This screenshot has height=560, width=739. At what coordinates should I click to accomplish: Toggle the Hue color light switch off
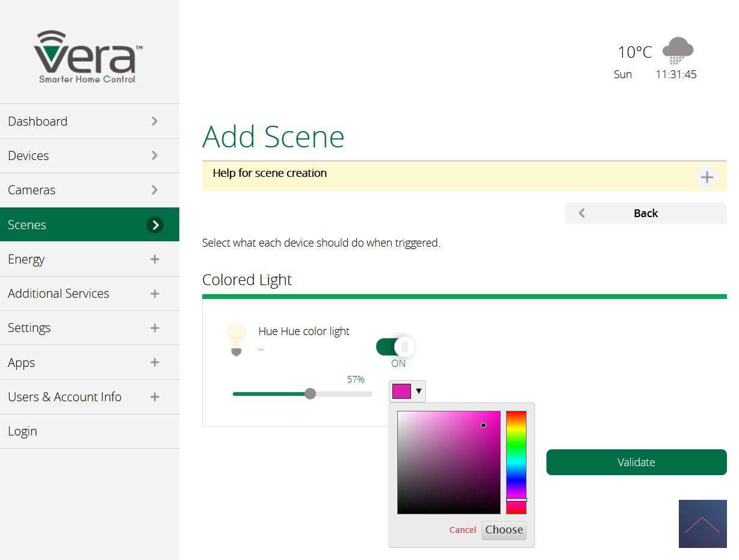[x=395, y=346]
